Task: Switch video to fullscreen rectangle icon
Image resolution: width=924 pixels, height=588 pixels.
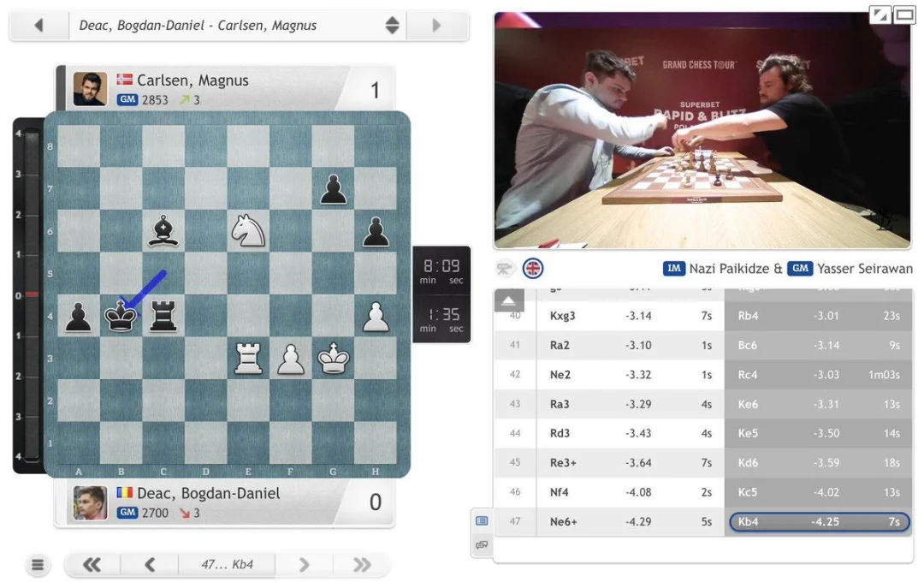Action: pos(904,15)
